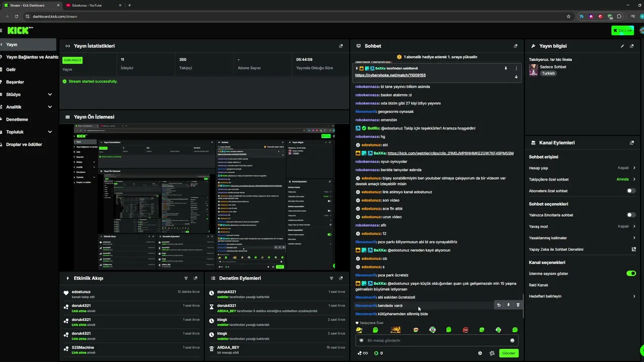Screen dimensions: 644x362
Task: Open the emoji picker in the message box
Action: (x=513, y=340)
